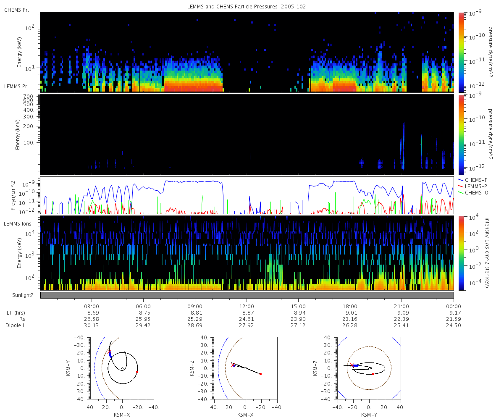
Task: Click the 18:00 time tick label
Action: (350, 306)
